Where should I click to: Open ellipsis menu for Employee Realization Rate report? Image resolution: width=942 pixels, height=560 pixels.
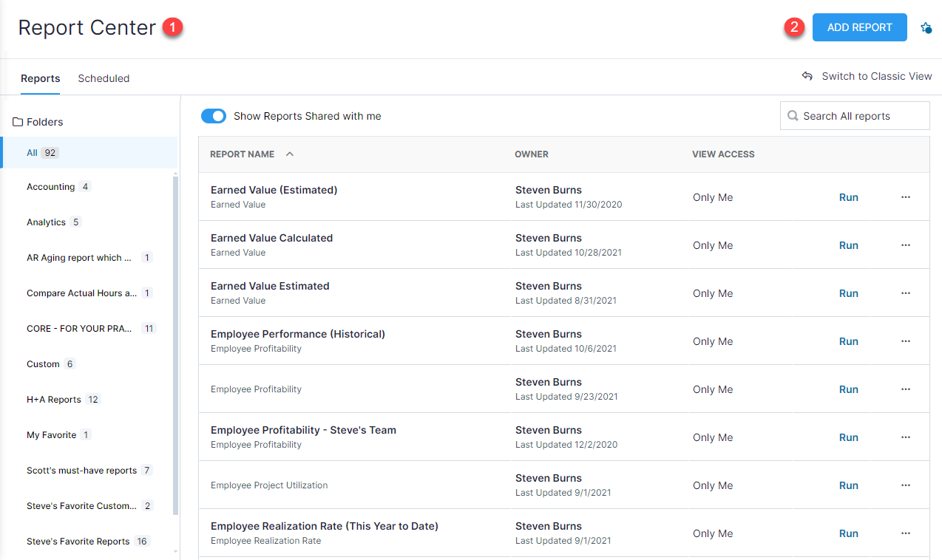point(905,533)
